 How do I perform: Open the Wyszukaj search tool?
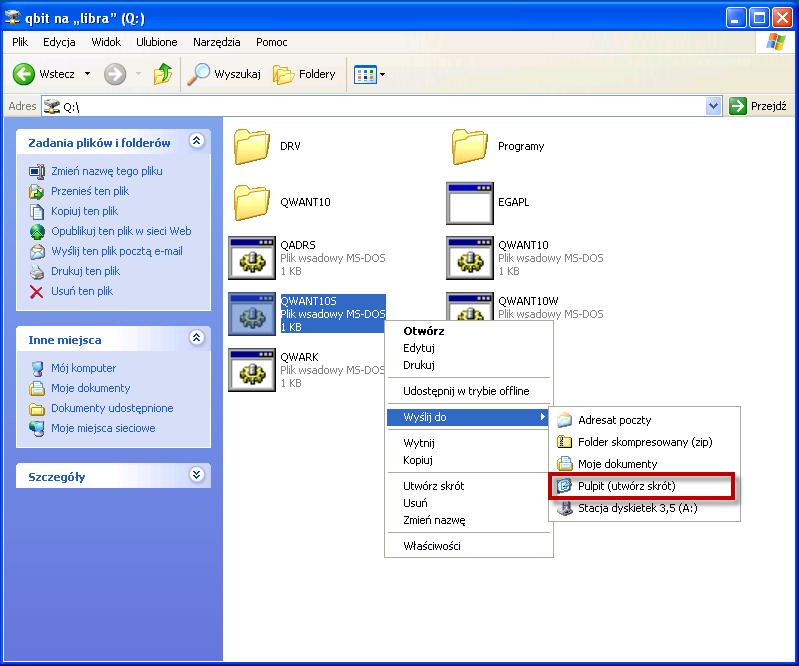click(x=224, y=74)
